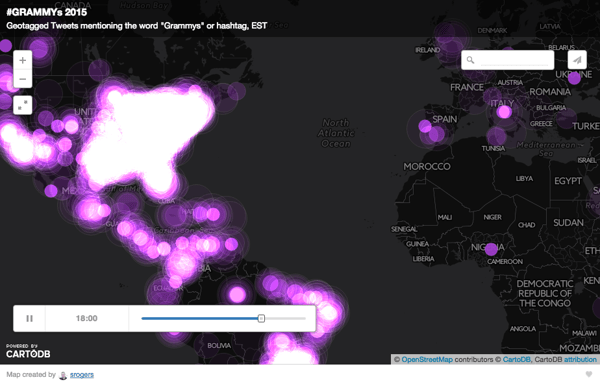
Task: Click the BOLIVIA country label
Action: click(219, 345)
